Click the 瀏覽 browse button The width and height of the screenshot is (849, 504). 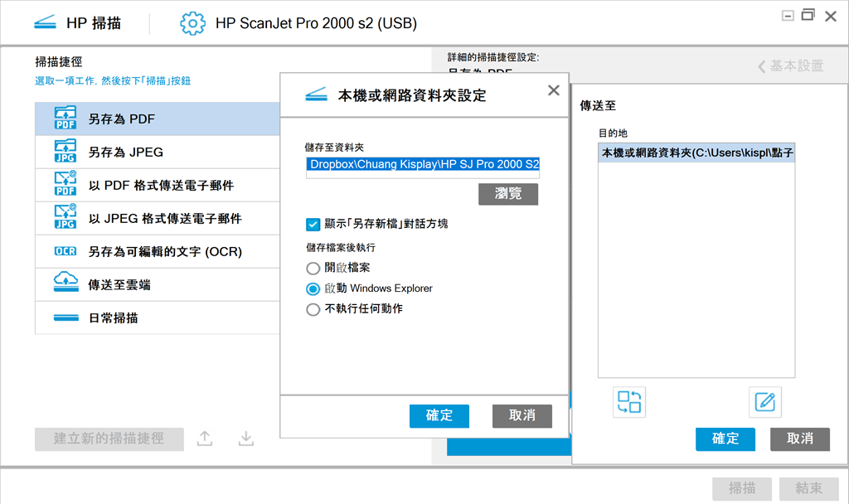[x=508, y=194]
